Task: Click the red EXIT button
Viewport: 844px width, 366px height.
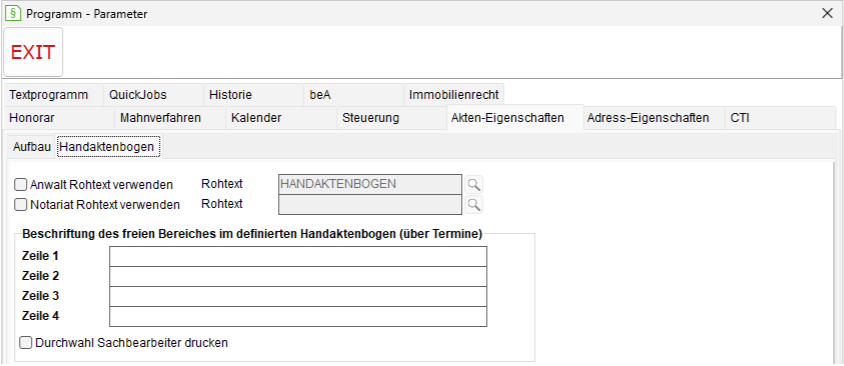Action: tap(33, 52)
